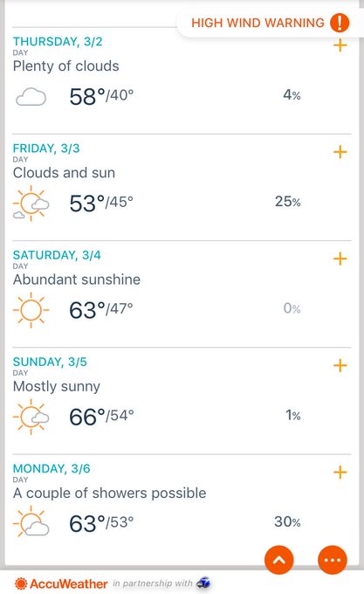Image resolution: width=364 pixels, height=594 pixels.
Task: Select the Thursday, 3/2 heading
Action: point(58,41)
